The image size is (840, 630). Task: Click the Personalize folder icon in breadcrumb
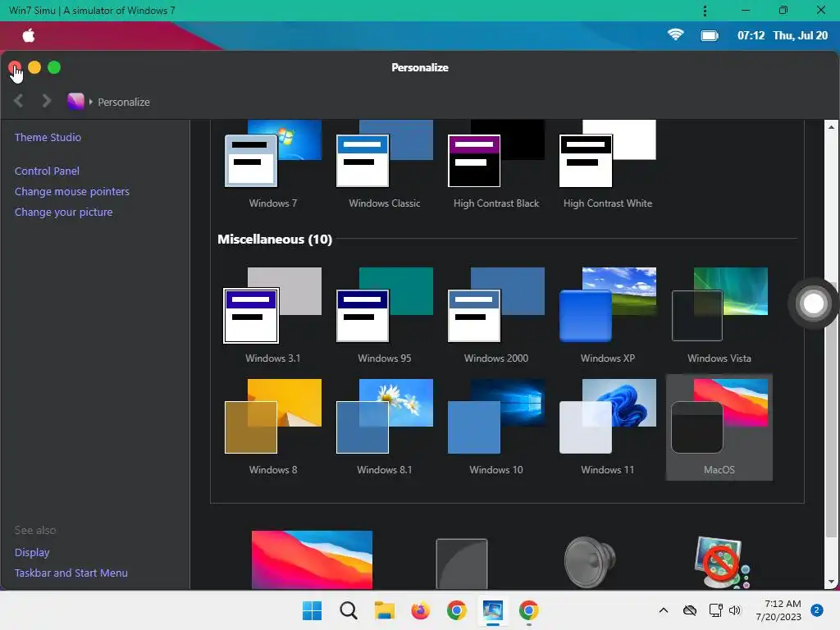click(75, 101)
